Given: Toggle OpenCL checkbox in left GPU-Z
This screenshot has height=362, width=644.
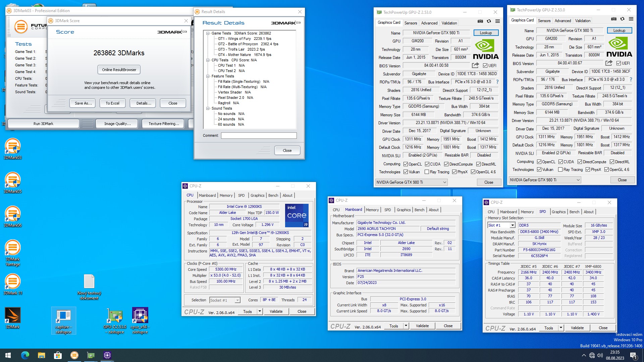Looking at the screenshot, I should [x=406, y=164].
